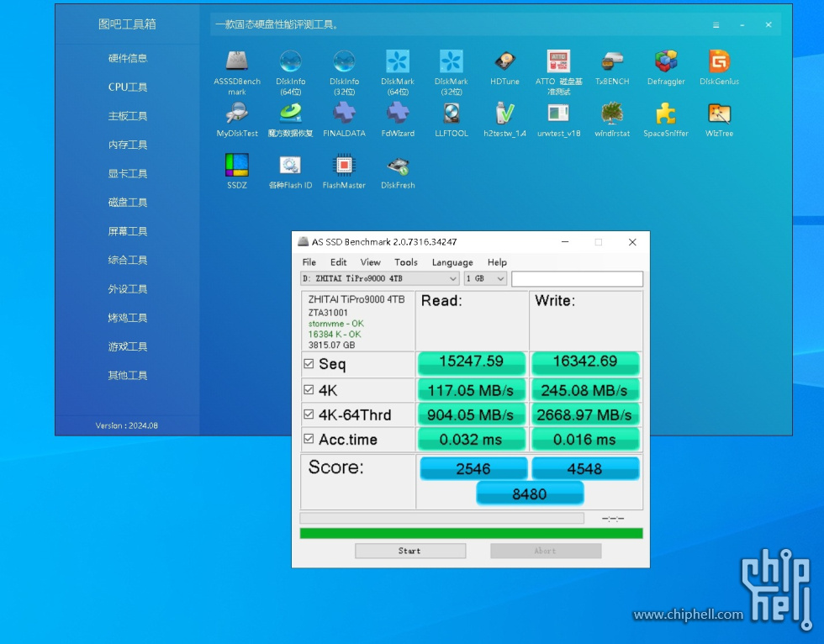Select 主板工具 in the sidebar
Screen dimensions: 824x644
[x=128, y=115]
